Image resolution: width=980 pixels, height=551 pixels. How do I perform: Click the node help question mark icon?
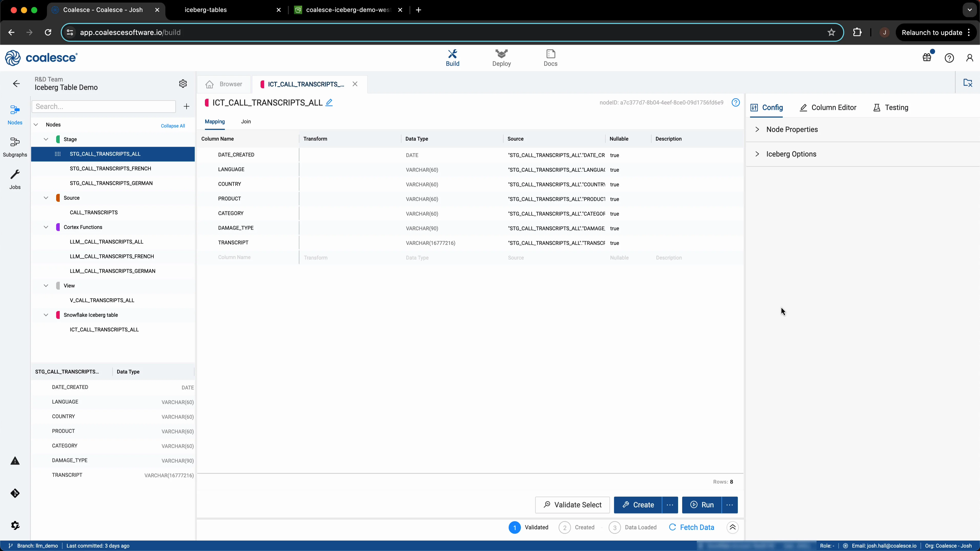[736, 103]
